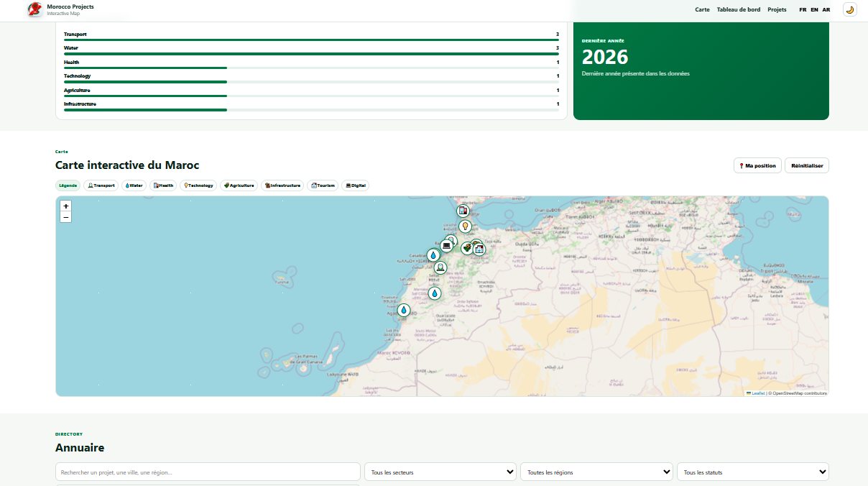This screenshot has width=868, height=486.
Task: Filter the map by Transport chip
Action: (x=101, y=185)
